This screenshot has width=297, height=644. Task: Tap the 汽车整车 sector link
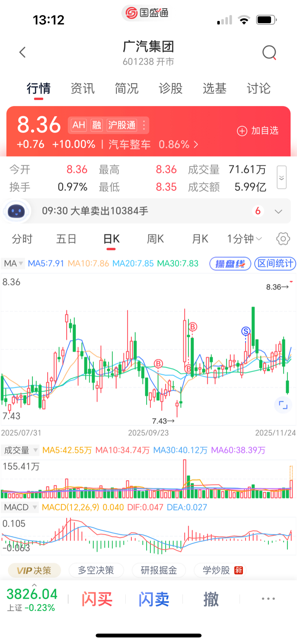pyautogui.click(x=130, y=144)
